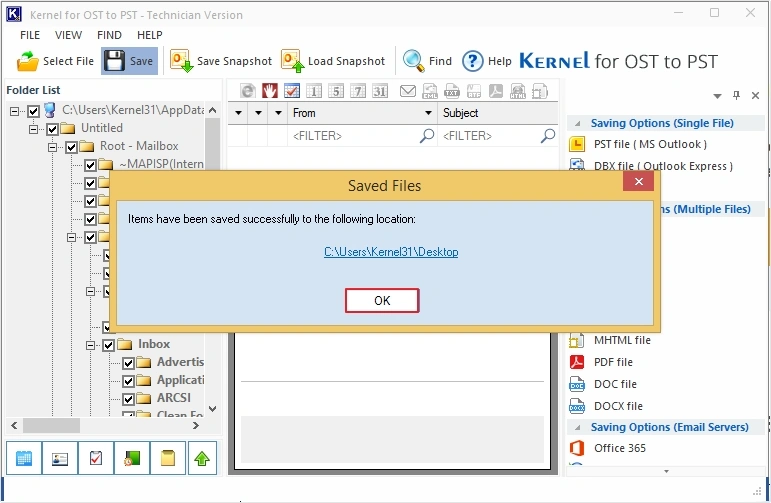The width and height of the screenshot is (771, 503).
Task: Click search icon in From filter
Action: pos(427,136)
